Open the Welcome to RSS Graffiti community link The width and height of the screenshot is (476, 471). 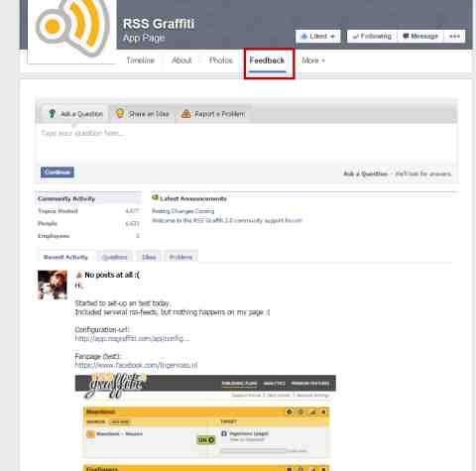227,220
